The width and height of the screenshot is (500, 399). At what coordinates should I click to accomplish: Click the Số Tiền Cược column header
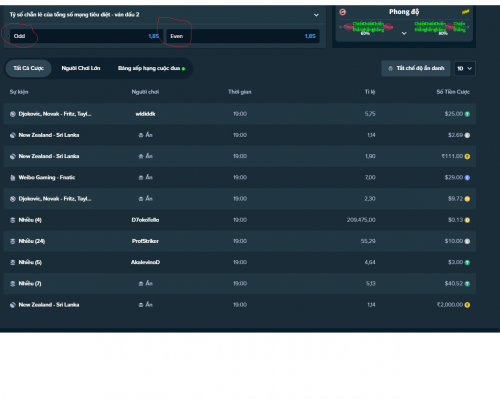coord(453,92)
